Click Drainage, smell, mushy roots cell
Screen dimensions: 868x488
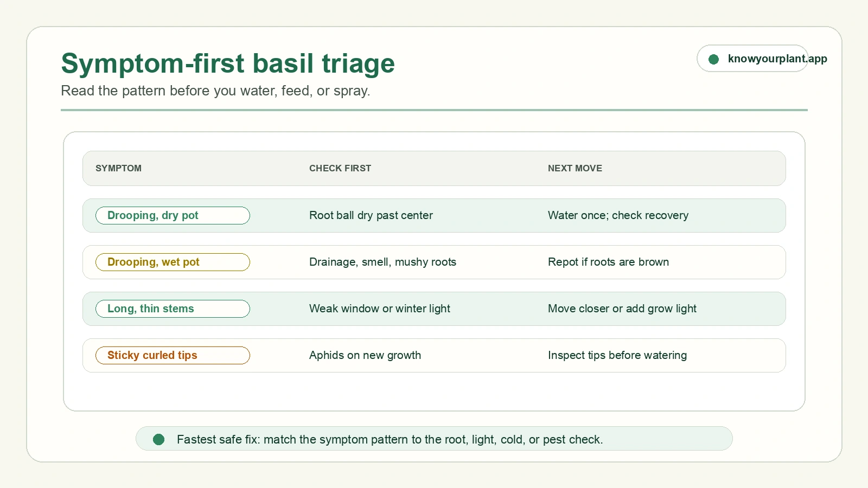pyautogui.click(x=382, y=262)
